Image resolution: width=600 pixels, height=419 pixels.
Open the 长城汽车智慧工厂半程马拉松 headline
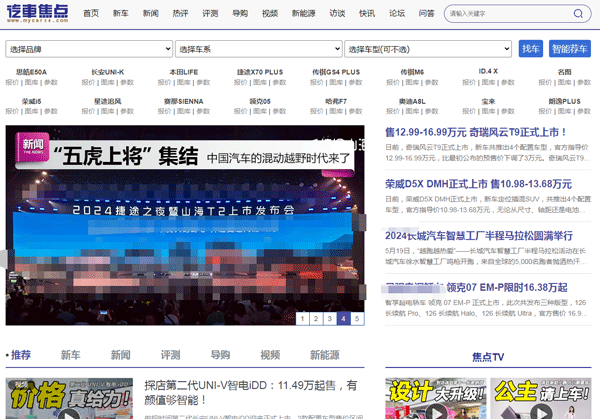[x=479, y=236]
